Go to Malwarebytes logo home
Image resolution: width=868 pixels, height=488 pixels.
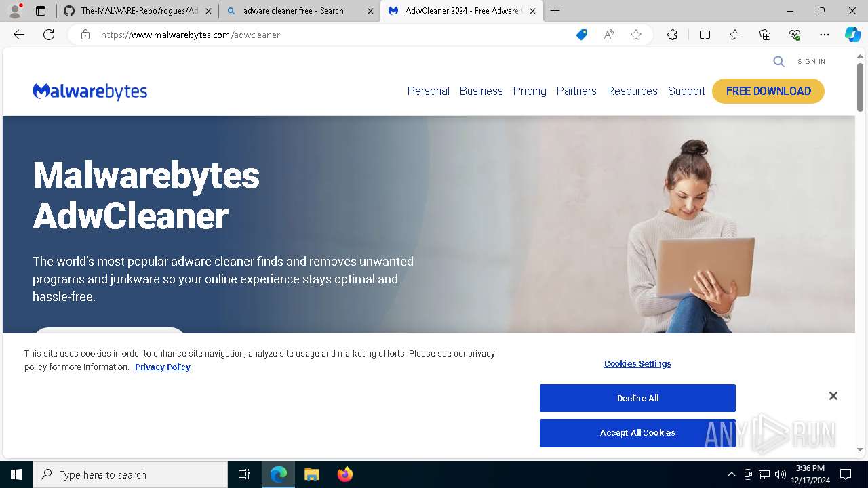point(90,91)
